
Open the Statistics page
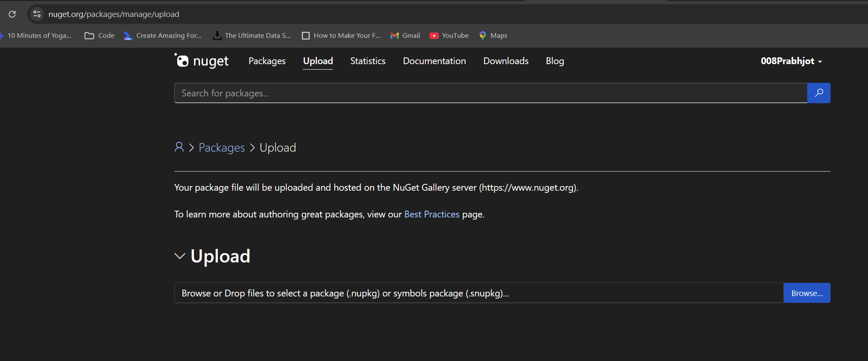(x=368, y=61)
